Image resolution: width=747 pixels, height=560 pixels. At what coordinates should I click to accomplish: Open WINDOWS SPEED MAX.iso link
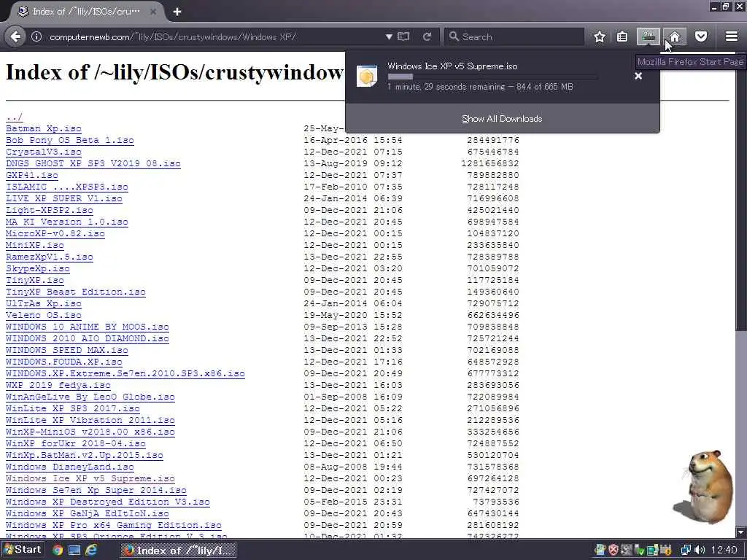[x=66, y=350]
